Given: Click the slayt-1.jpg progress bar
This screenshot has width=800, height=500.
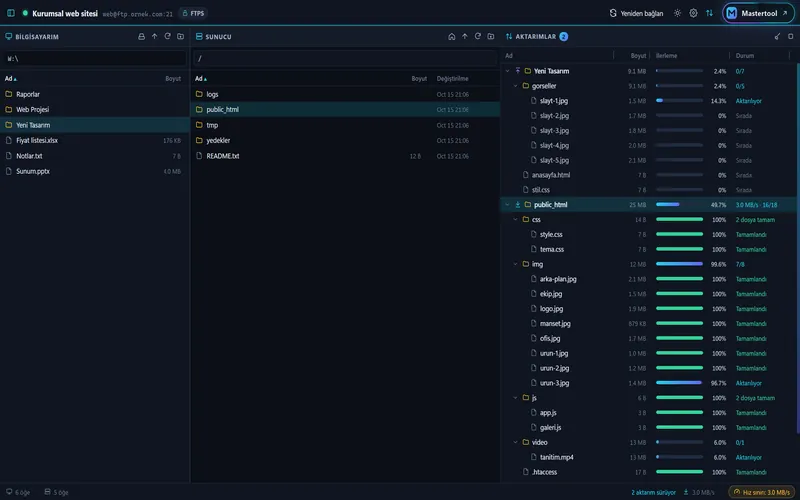Looking at the screenshot, I should pyautogui.click(x=679, y=101).
